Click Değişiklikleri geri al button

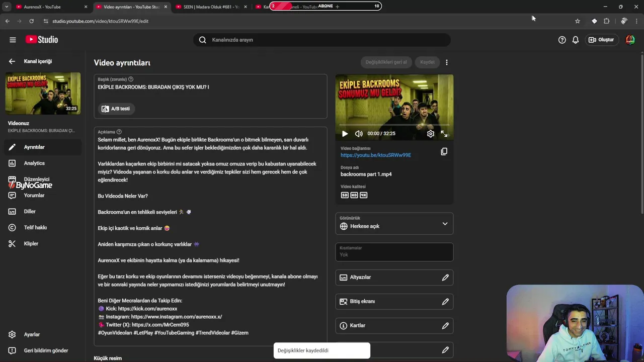(386, 62)
